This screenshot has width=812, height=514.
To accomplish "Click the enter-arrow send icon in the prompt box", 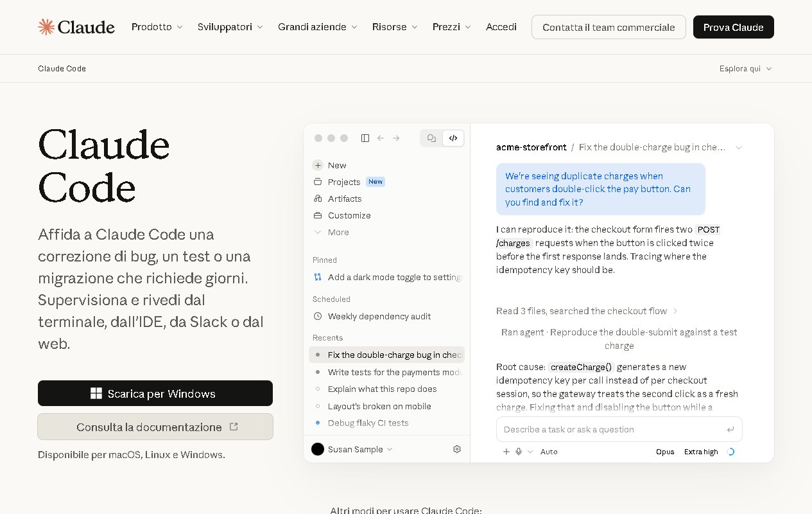I will click(x=730, y=429).
